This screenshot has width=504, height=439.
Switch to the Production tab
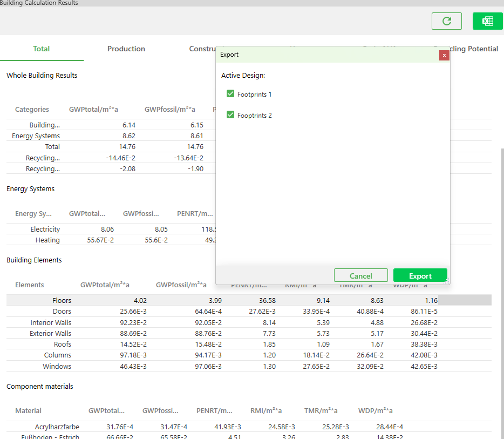(126, 49)
